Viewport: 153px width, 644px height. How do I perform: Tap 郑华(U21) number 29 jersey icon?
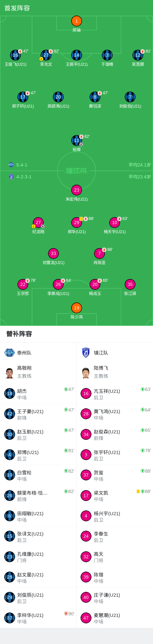point(77,223)
